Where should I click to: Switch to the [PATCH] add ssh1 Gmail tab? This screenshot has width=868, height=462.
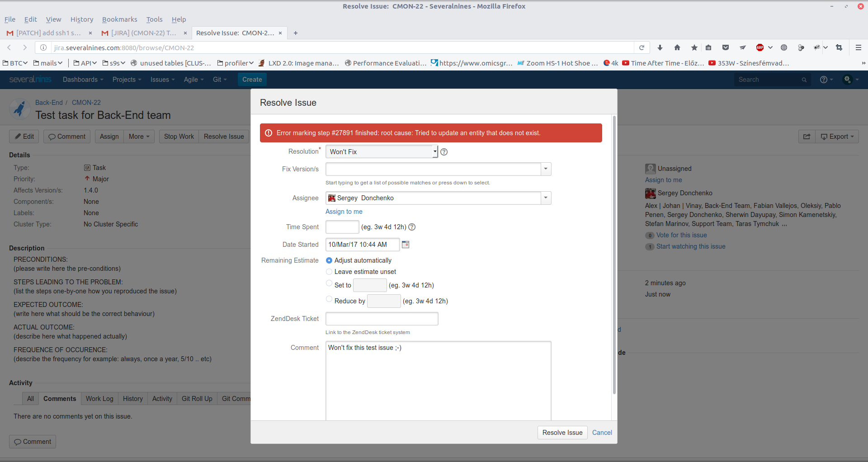click(x=48, y=33)
